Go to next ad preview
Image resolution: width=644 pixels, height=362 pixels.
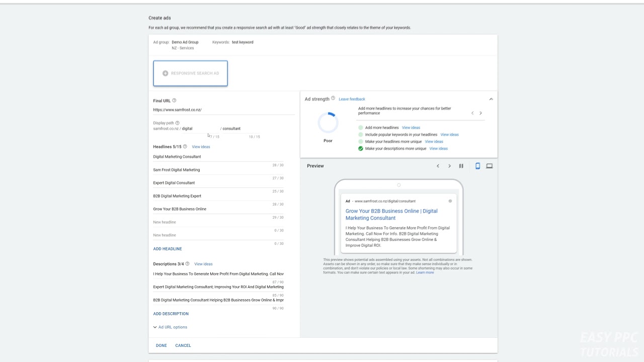tap(449, 166)
